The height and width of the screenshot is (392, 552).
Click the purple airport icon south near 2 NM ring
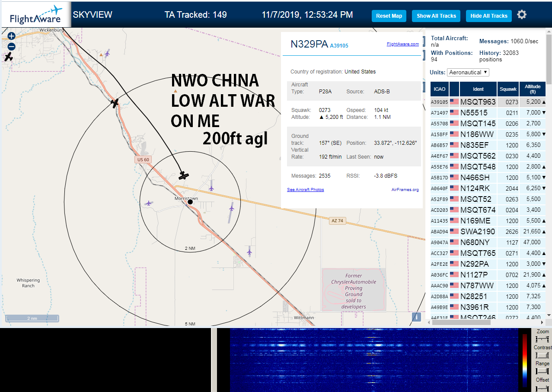pos(249,251)
